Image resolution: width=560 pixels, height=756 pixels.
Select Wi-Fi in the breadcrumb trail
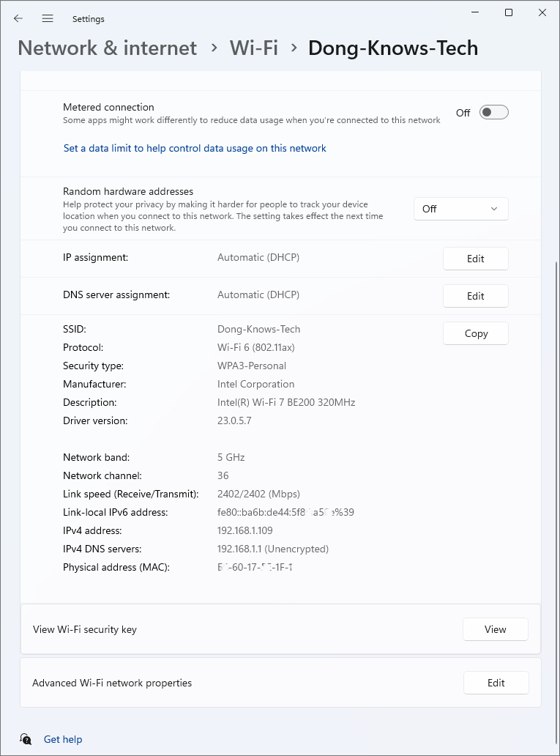[x=253, y=47]
